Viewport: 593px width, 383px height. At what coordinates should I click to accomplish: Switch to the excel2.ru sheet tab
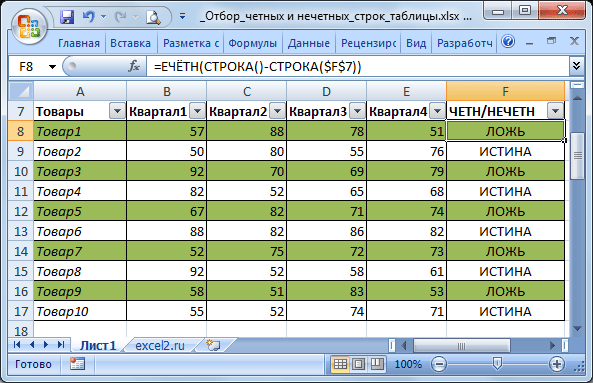point(160,345)
